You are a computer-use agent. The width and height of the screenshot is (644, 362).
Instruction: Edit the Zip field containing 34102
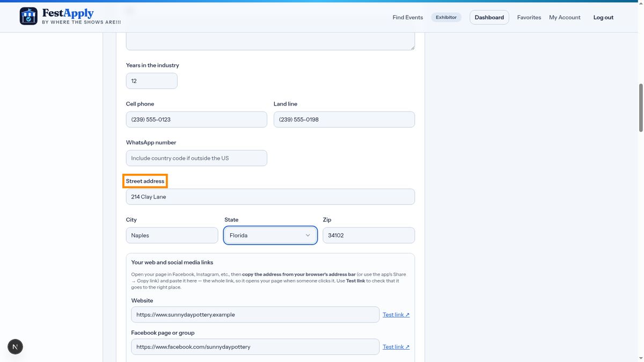click(369, 235)
